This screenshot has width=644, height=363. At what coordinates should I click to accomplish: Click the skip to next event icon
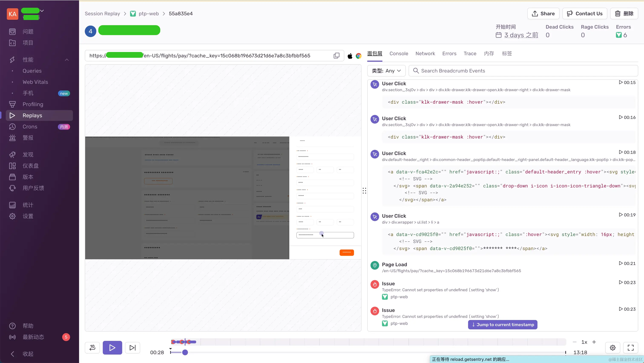point(132,347)
